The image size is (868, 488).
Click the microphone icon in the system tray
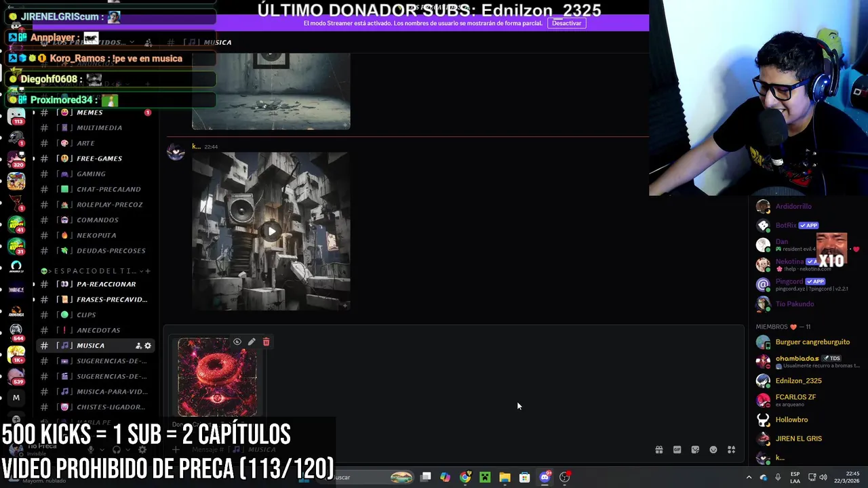coord(778,477)
